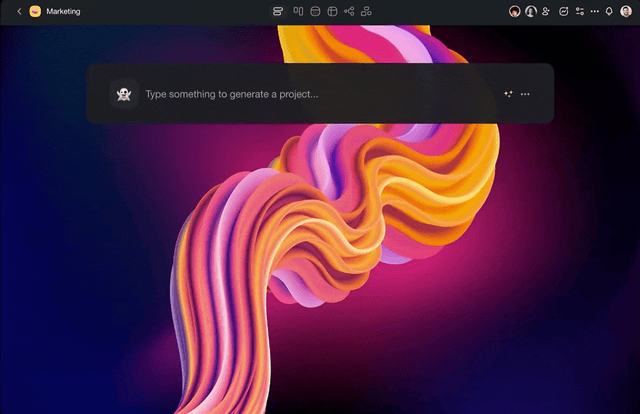Go back using the left arrow
Viewport: 640px width, 414px height.
click(x=19, y=11)
